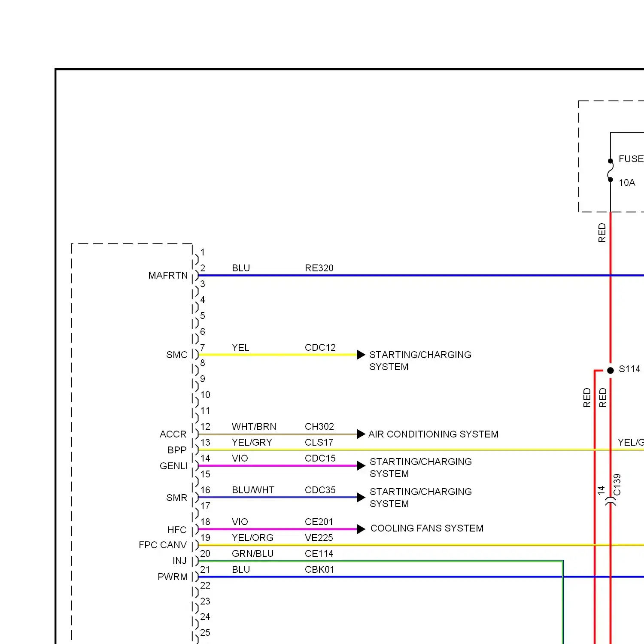Screen dimensions: 644x644
Task: Click AIR CONDITIONING SYSTEM reference text
Action: (434, 434)
